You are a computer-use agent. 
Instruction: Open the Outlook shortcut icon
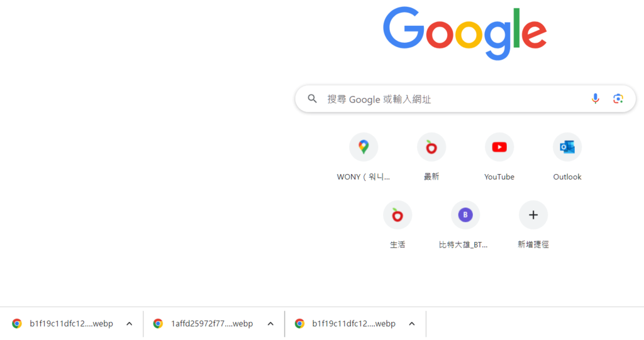click(567, 147)
